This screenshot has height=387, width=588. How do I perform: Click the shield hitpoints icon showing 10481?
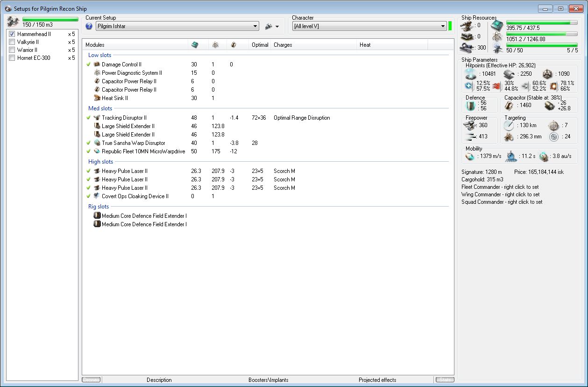471,74
